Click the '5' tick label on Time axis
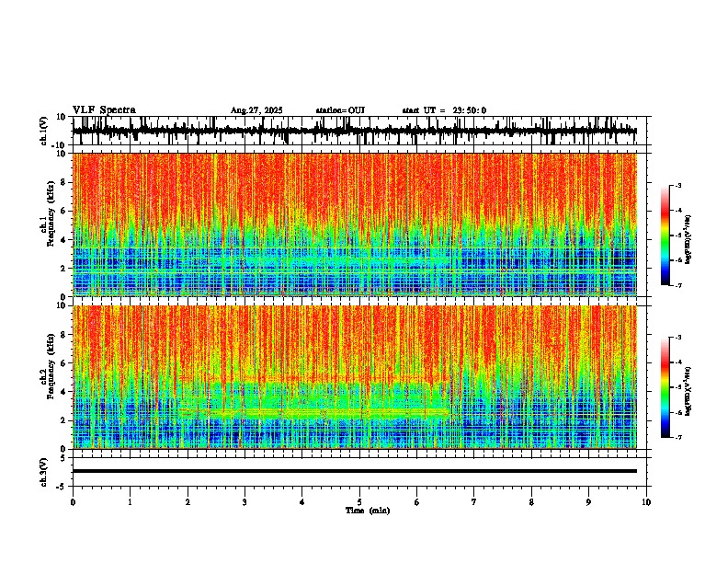Viewport: 728px width, 563px height. pos(359,502)
